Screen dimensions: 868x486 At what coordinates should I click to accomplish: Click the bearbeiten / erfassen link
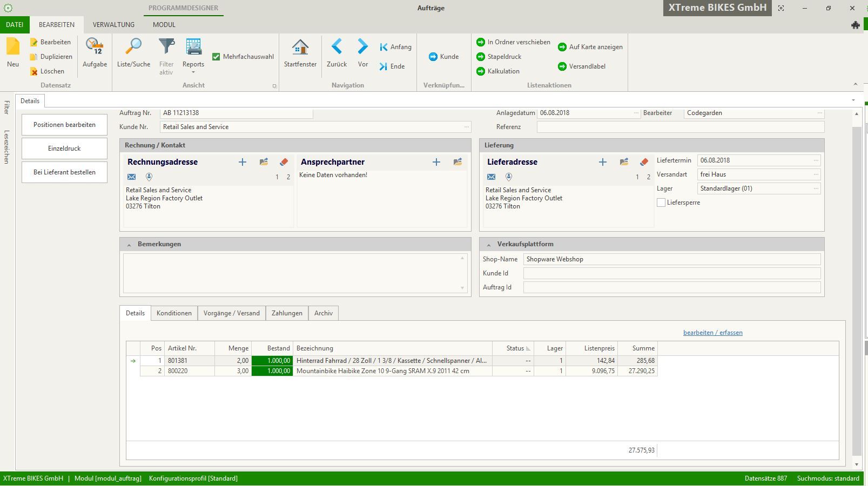712,333
